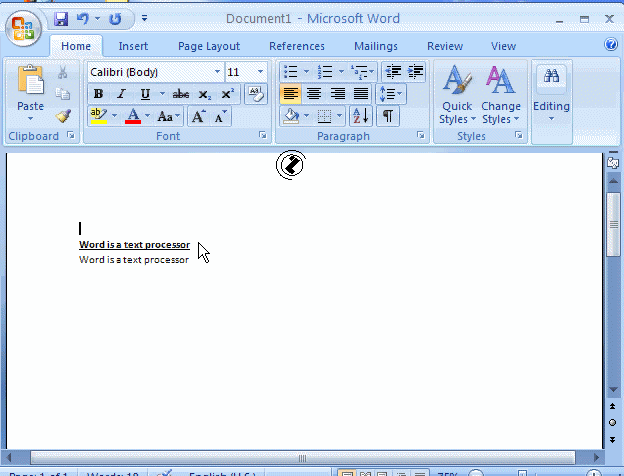Screen dimensions: 624x476
Task: Grow font size button
Action: tap(198, 117)
